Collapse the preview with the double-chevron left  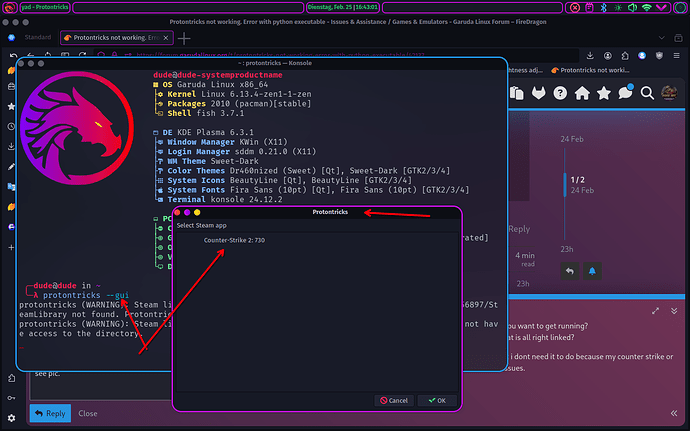tap(674, 413)
